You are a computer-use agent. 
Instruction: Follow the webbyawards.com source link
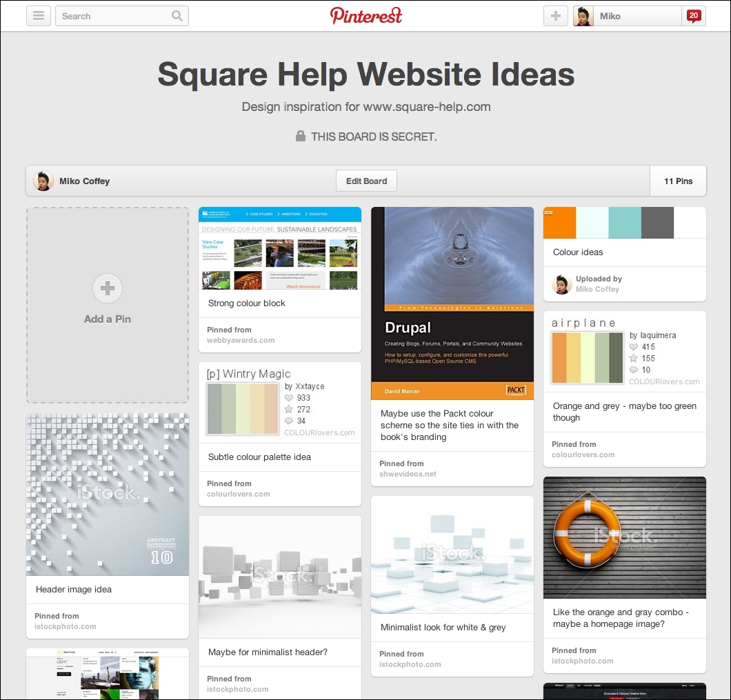241,341
